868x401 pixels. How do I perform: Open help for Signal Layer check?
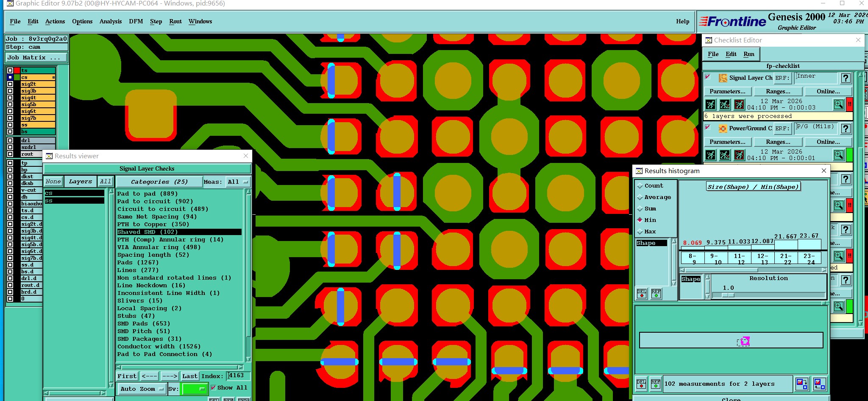point(846,78)
